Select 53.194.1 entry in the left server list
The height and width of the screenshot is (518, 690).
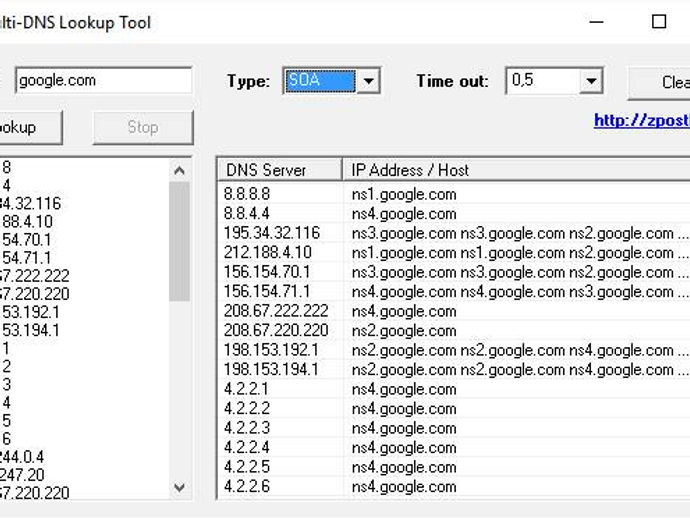pos(30,330)
